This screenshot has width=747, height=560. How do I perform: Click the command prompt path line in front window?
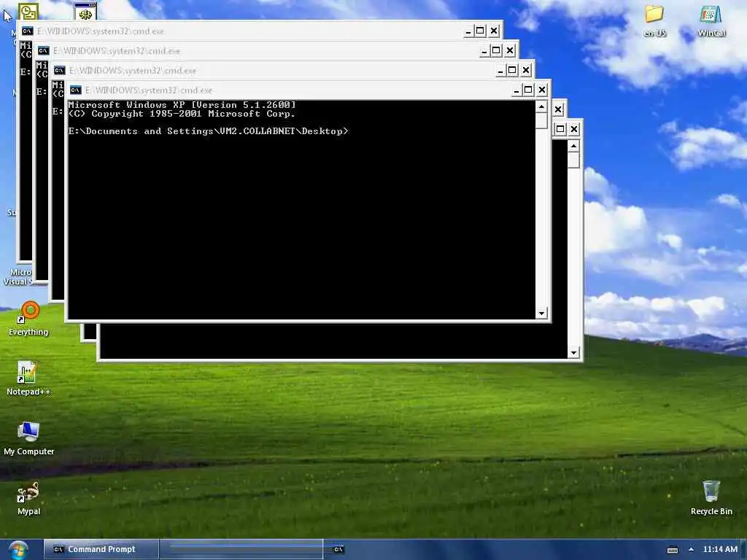(208, 131)
